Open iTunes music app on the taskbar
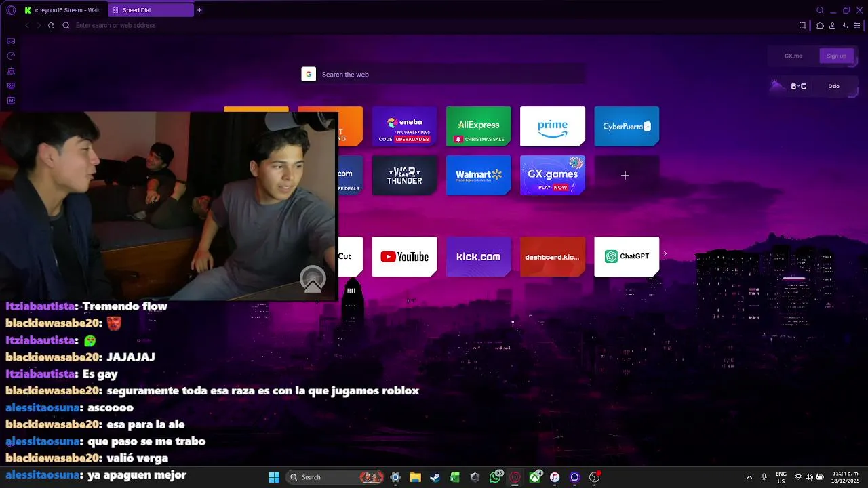The height and width of the screenshot is (488, 868). coord(555,477)
